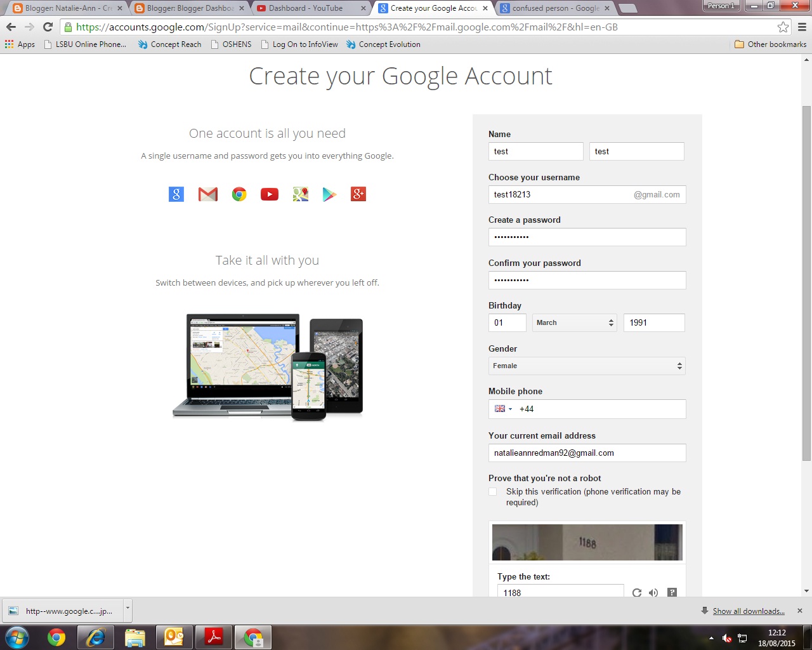Open Outlook from the taskbar
The width and height of the screenshot is (812, 650).
click(x=174, y=637)
